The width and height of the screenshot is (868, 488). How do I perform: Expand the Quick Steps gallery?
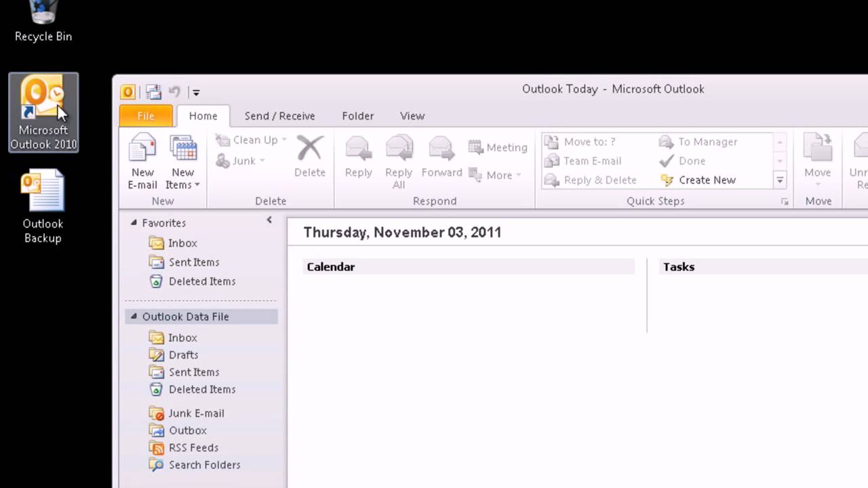(780, 180)
